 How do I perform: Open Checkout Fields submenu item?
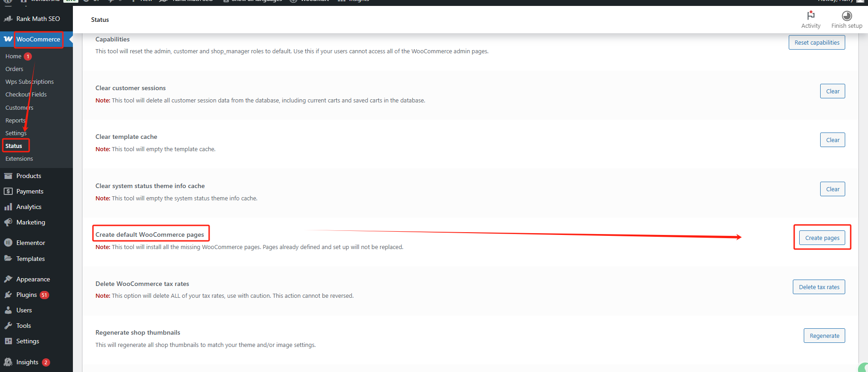click(26, 95)
